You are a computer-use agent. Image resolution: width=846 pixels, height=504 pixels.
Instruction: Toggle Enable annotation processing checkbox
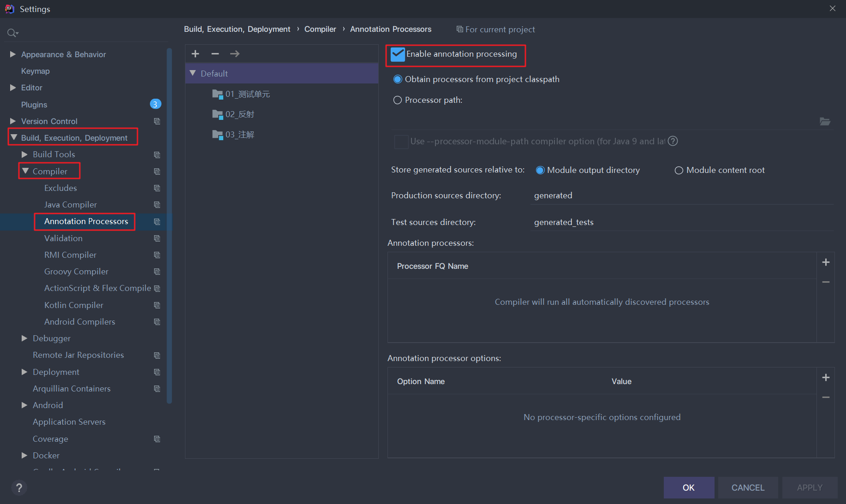pos(398,54)
